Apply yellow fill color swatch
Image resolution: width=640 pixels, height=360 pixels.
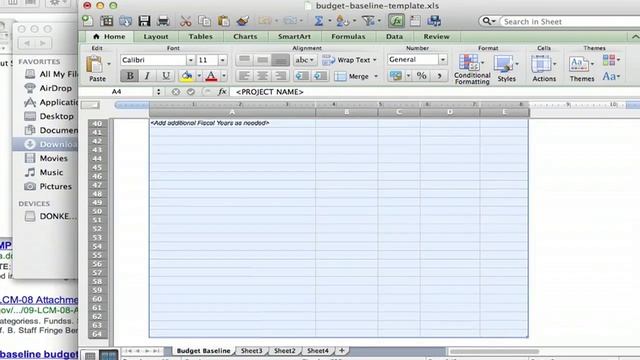point(187,76)
